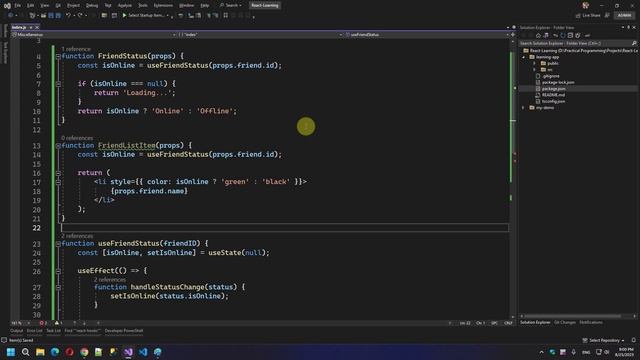Open the Error List panel tab
The height and width of the screenshot is (360, 640).
point(35,331)
